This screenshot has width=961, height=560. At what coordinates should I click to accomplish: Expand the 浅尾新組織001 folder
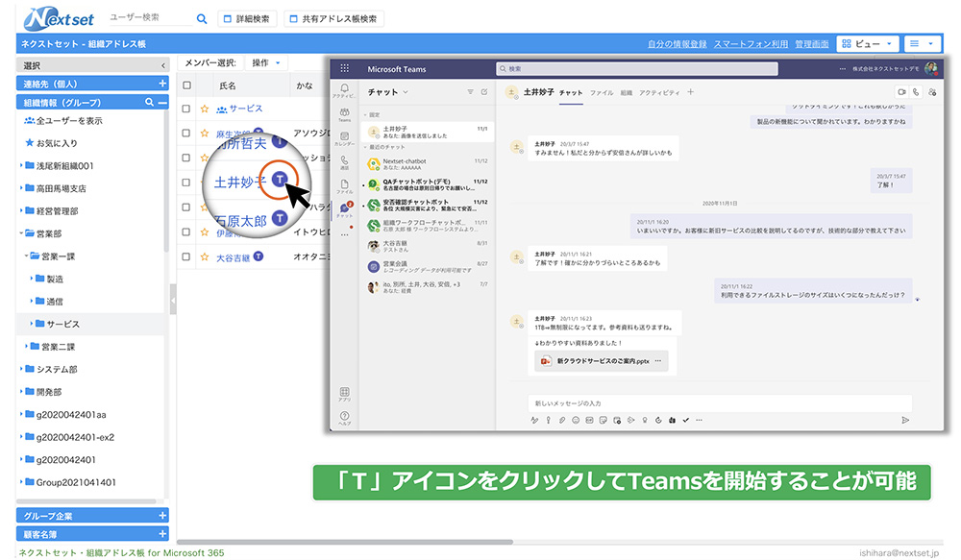(x=21, y=165)
